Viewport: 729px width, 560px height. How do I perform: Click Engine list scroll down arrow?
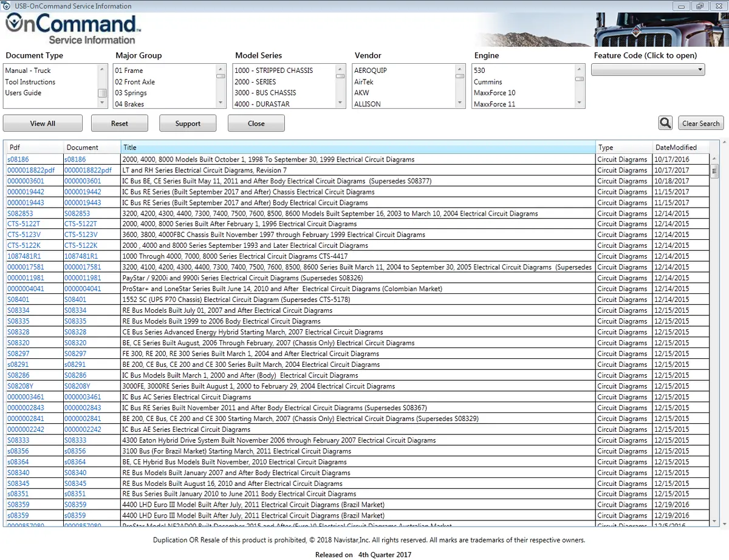point(580,104)
